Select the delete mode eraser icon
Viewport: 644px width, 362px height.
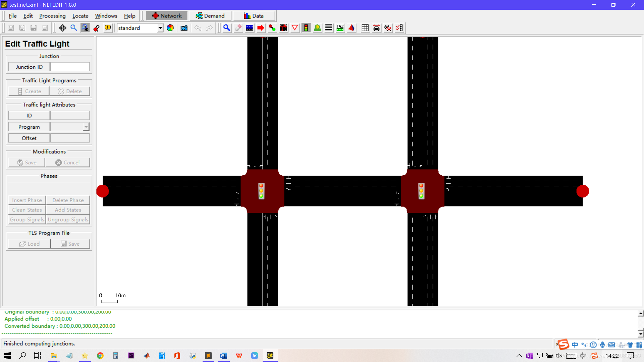238,28
